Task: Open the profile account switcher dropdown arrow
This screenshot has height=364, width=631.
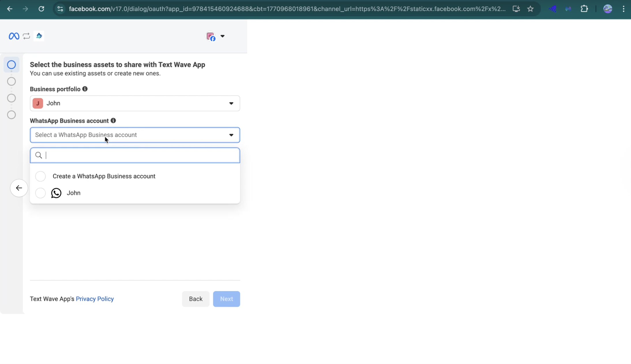Action: [222, 36]
